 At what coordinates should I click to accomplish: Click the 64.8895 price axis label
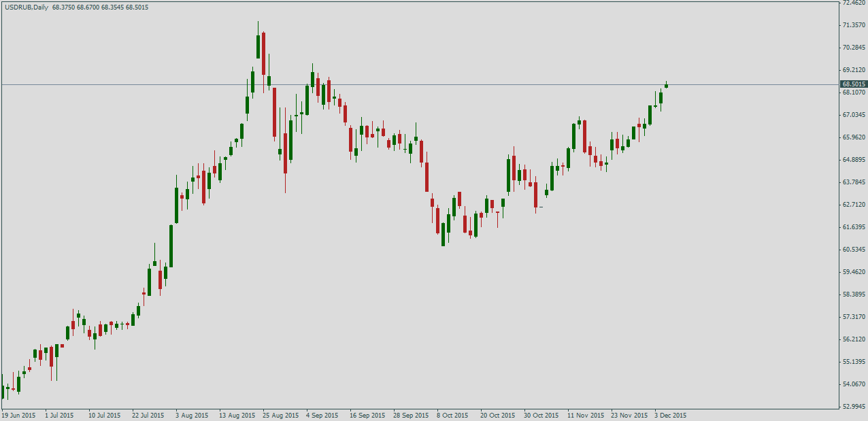(x=853, y=160)
